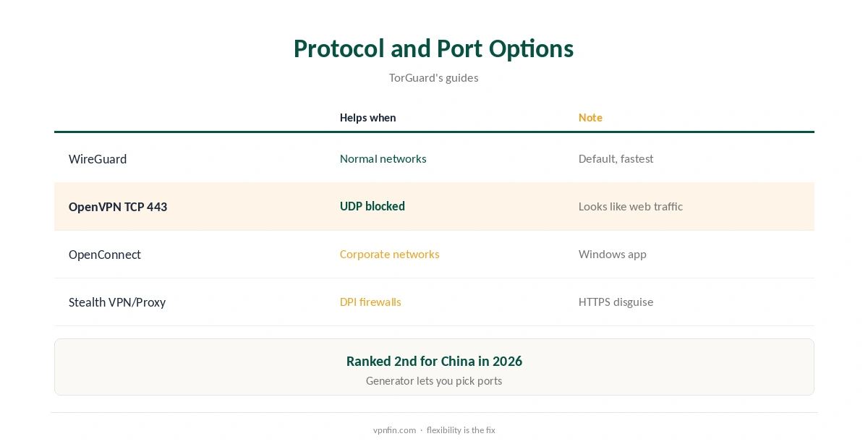Image resolution: width=868 pixels, height=444 pixels.
Task: Select the "OpenConnect" row label
Action: [x=105, y=255]
